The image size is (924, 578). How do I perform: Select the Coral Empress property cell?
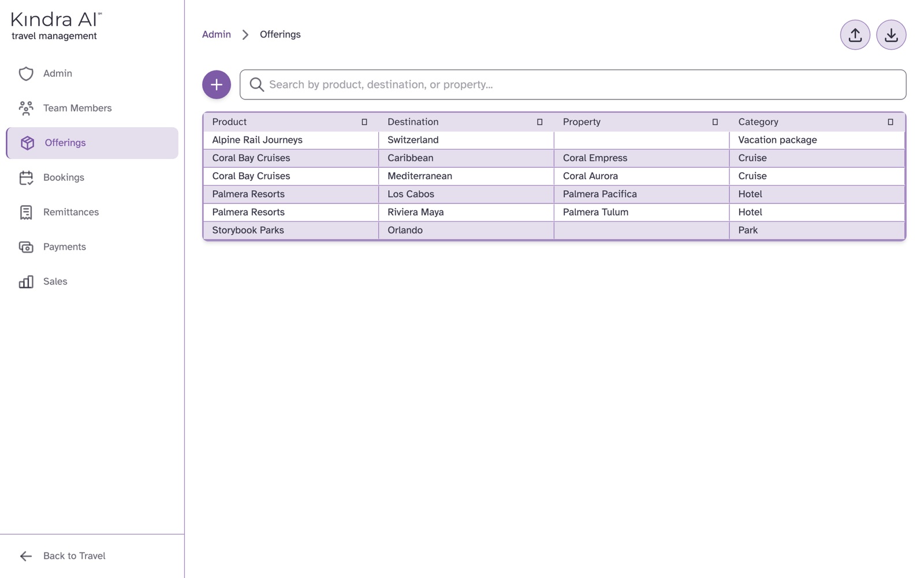tap(642, 158)
